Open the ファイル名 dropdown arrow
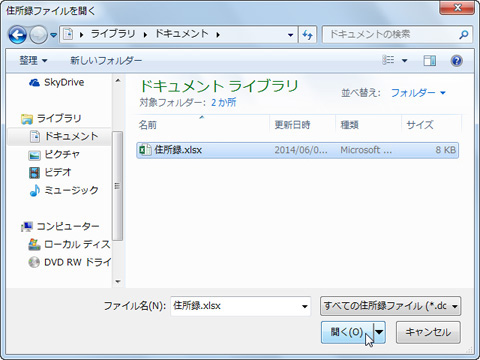 click(305, 306)
